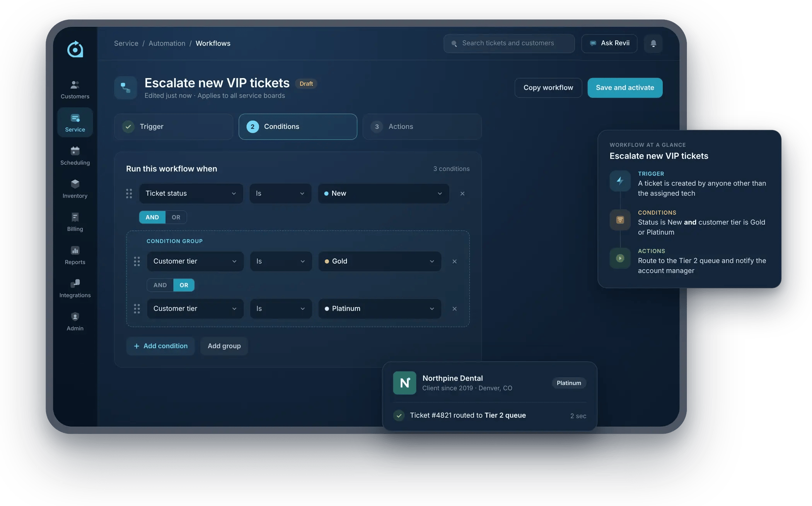
Task: Open the Billing sidebar section
Action: pyautogui.click(x=75, y=222)
